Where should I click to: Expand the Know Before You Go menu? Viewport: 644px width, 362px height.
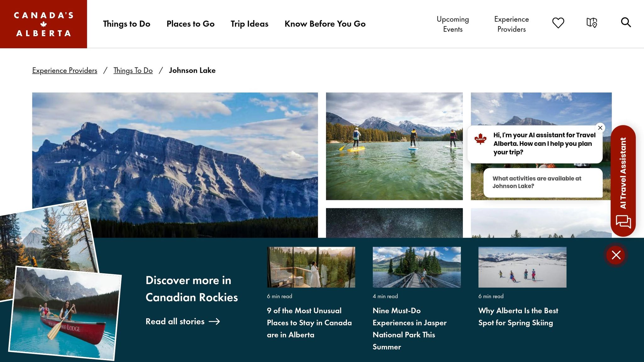click(x=325, y=24)
